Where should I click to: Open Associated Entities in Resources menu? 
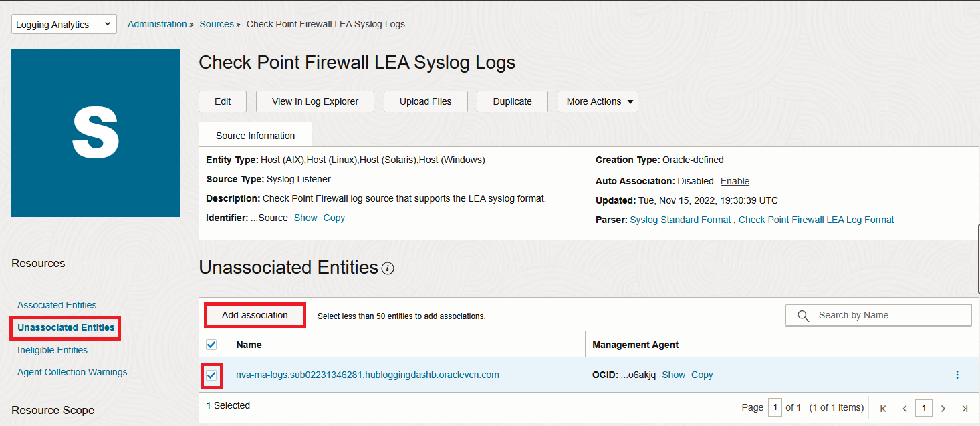click(57, 305)
